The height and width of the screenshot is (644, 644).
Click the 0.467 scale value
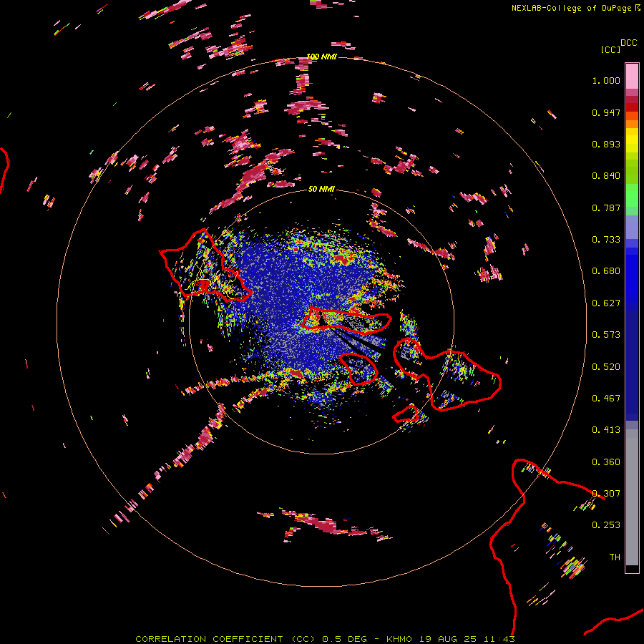pyautogui.click(x=606, y=399)
